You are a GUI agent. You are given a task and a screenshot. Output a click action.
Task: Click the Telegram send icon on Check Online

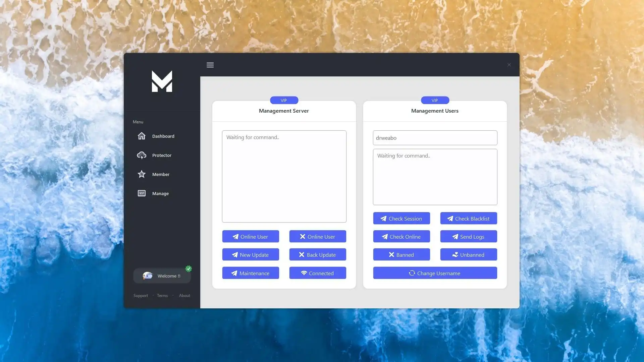click(x=385, y=236)
